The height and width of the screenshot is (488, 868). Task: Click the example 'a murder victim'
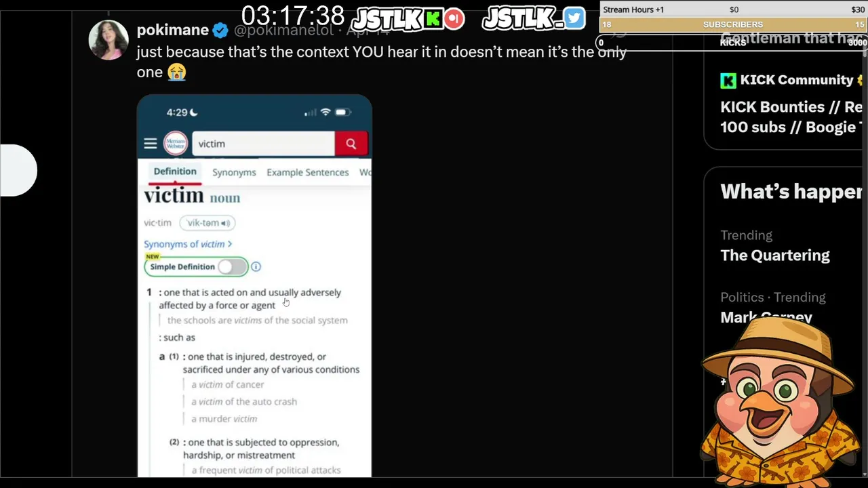[x=224, y=419]
